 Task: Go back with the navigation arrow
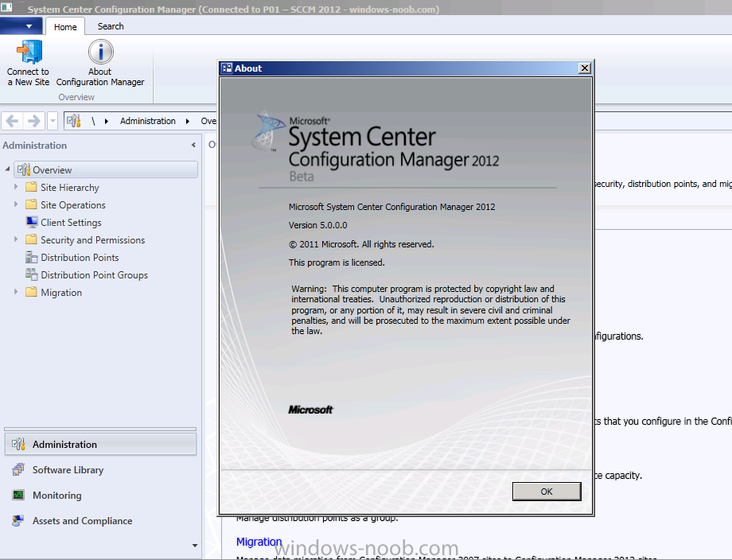12,122
